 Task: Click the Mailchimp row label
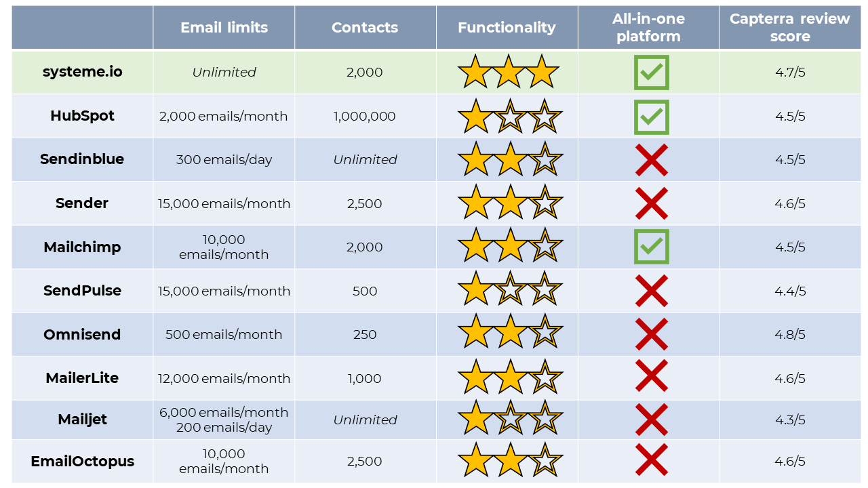tap(82, 247)
